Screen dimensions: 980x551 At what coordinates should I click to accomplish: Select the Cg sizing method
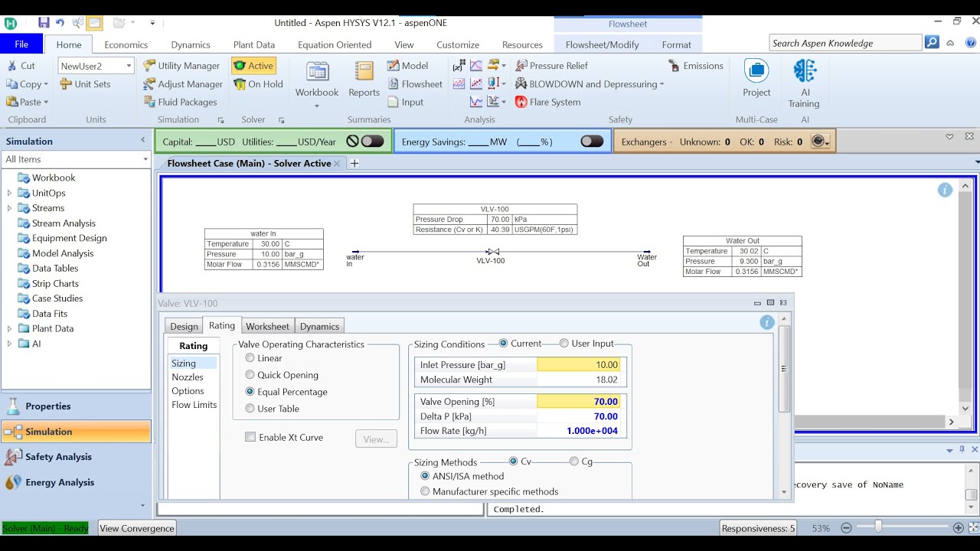[574, 461]
